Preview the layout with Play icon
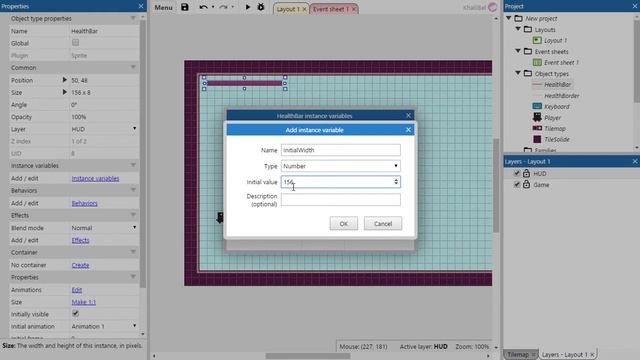This screenshot has width=640, height=360. click(248, 7)
